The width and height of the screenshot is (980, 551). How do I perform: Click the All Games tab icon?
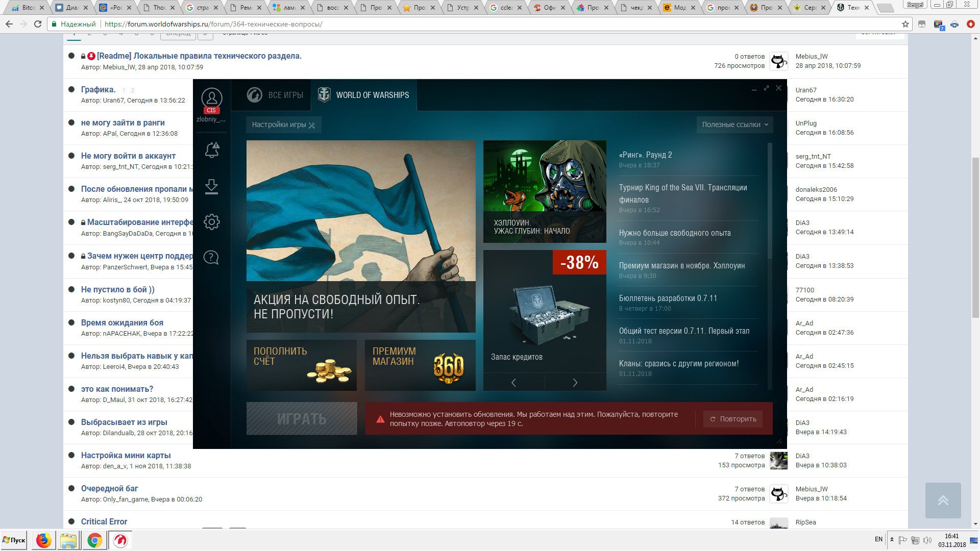[254, 95]
